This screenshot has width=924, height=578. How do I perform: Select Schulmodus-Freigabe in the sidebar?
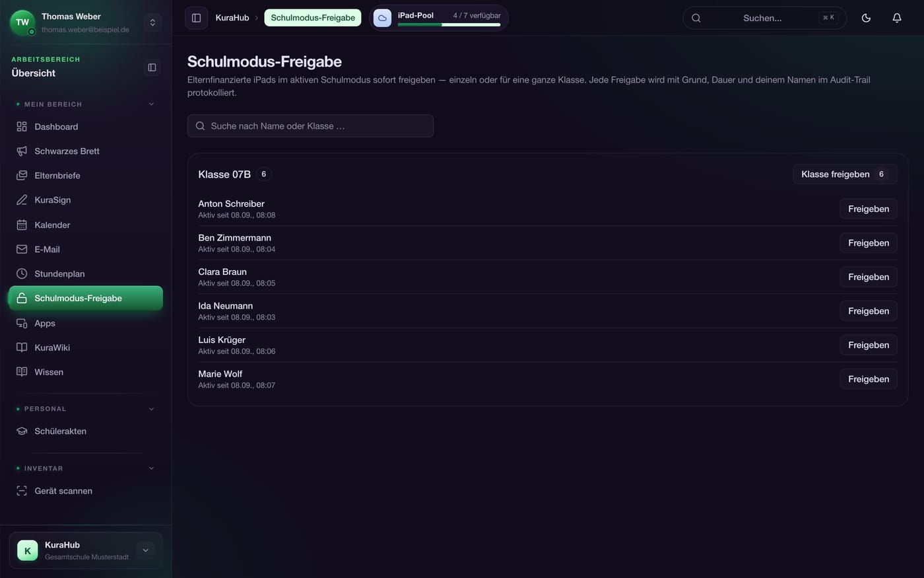86,298
